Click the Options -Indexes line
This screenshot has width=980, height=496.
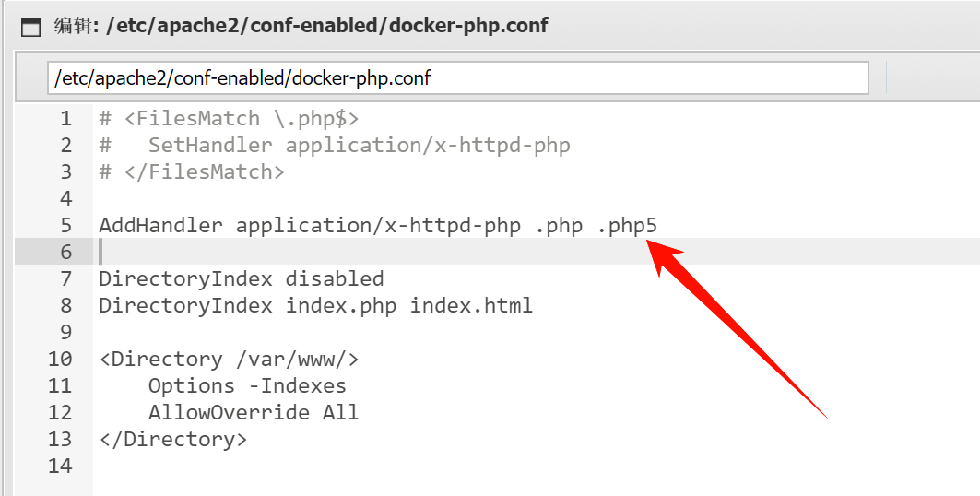pyautogui.click(x=247, y=386)
